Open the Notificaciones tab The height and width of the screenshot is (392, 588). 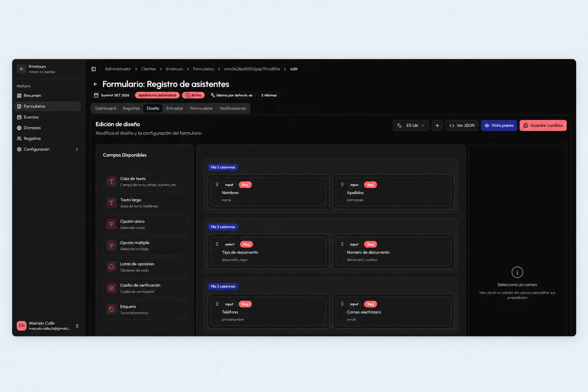[x=233, y=108]
